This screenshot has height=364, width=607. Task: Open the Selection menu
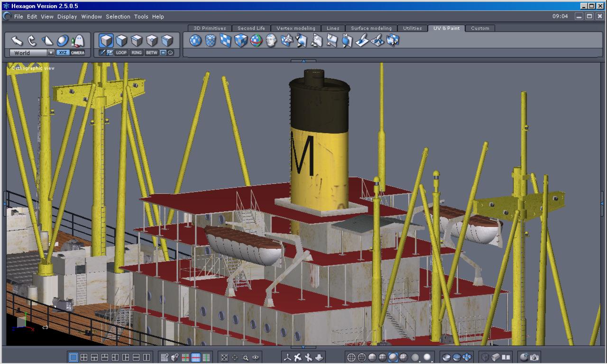click(118, 17)
